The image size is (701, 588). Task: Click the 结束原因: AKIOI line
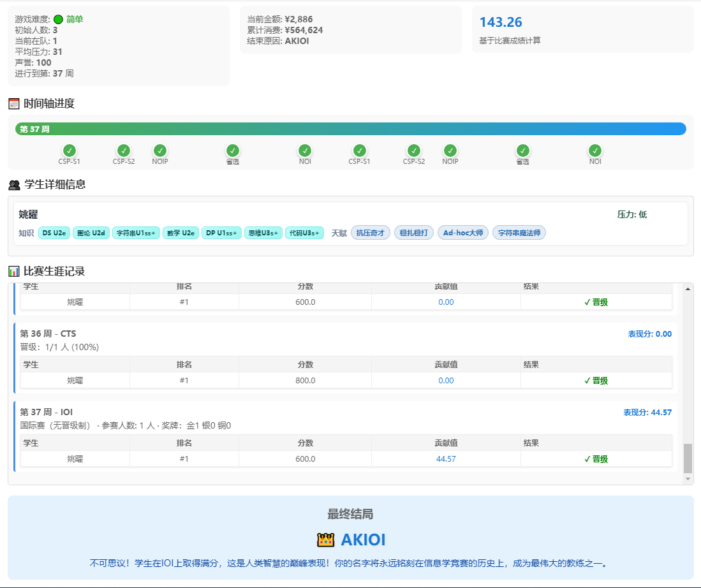278,41
